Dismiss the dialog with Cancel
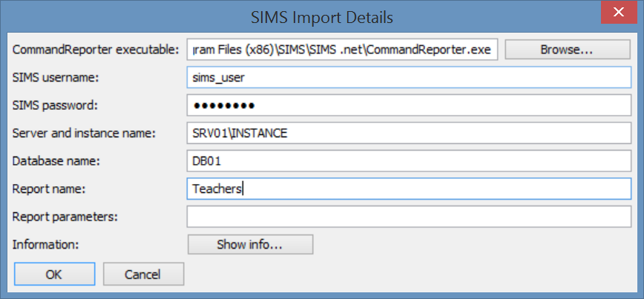 tap(143, 274)
